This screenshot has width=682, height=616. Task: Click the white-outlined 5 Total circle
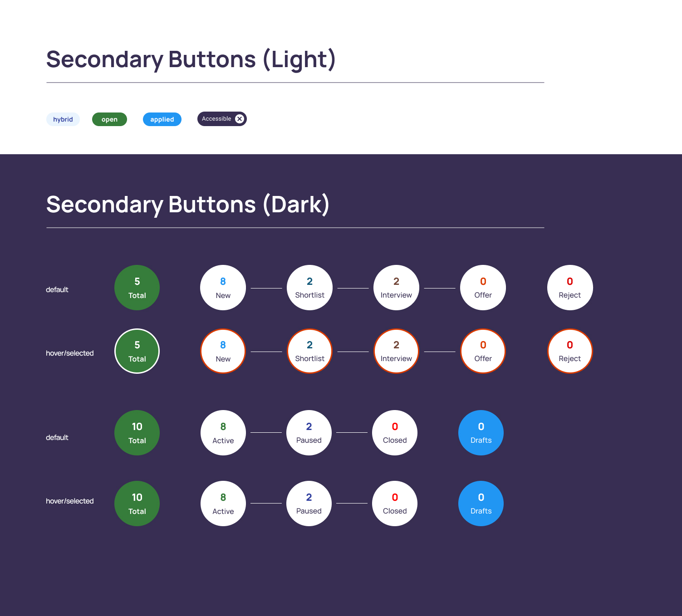tap(137, 351)
